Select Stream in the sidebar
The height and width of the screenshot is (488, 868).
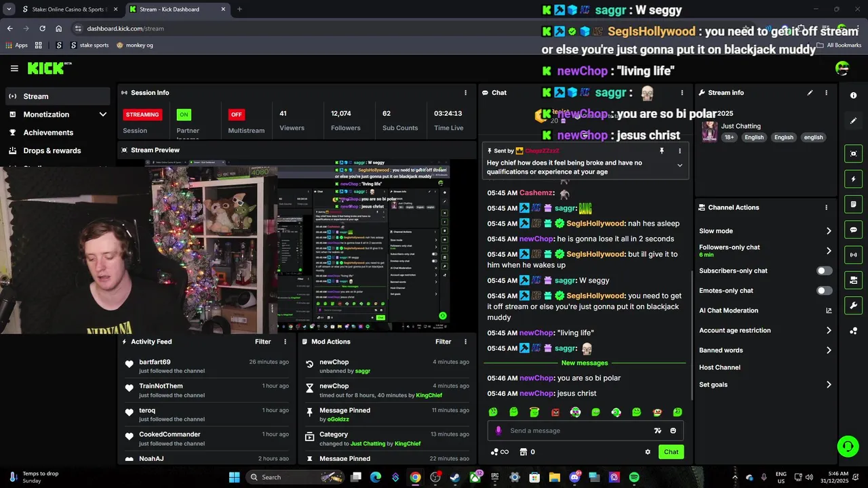pyautogui.click(x=58, y=96)
